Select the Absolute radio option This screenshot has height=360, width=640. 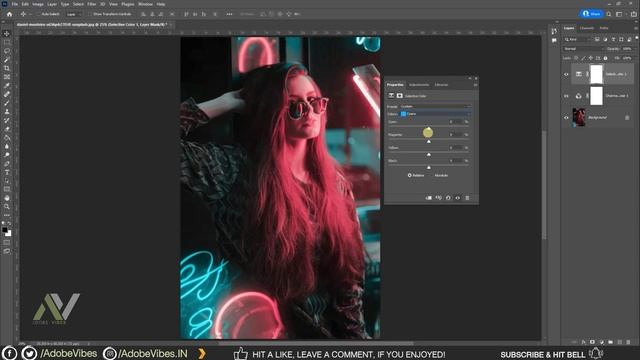pyautogui.click(x=432, y=176)
